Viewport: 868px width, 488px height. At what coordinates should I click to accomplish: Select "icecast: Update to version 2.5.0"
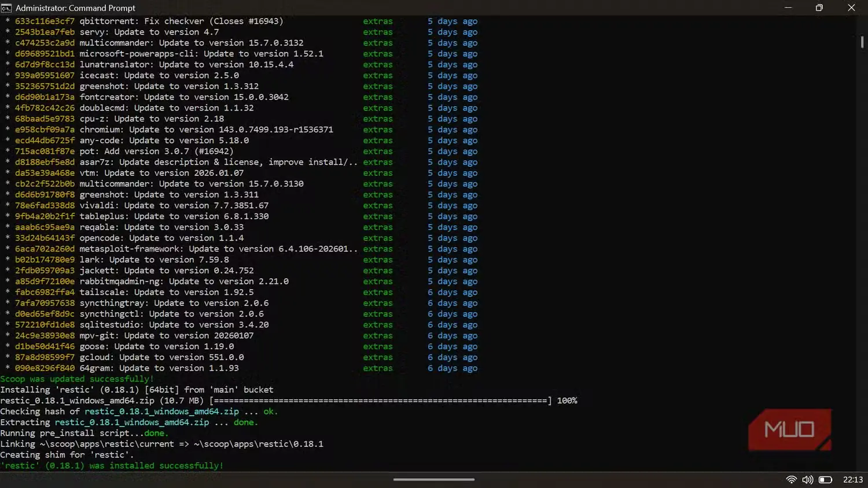[x=159, y=76]
